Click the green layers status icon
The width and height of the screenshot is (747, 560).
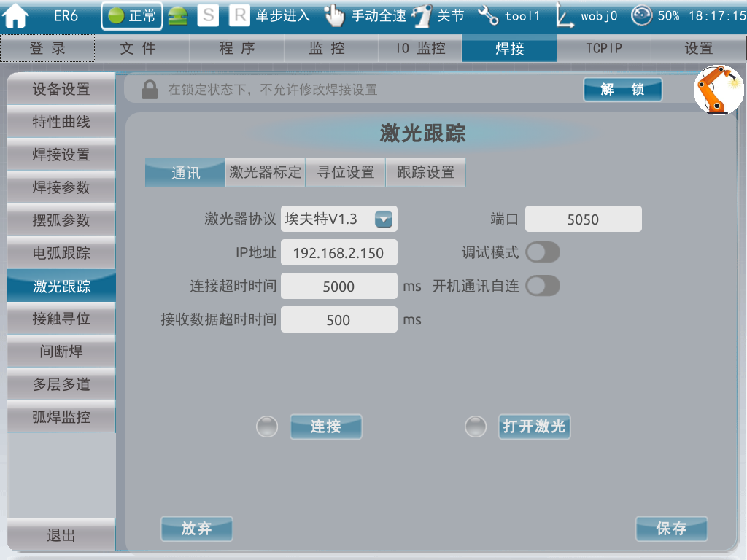177,16
